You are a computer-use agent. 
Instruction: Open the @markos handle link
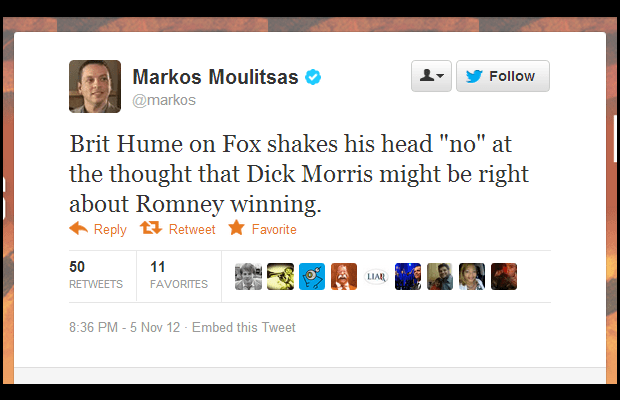tap(164, 100)
